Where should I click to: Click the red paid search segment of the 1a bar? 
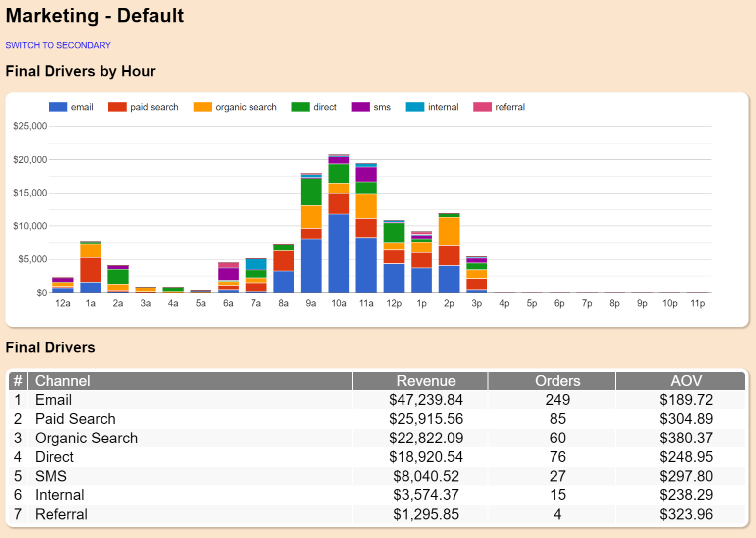tap(91, 270)
